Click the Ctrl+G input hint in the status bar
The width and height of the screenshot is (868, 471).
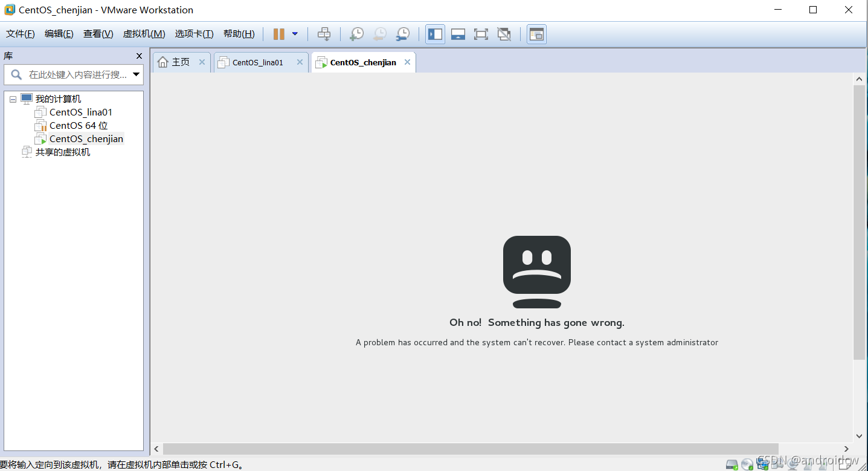pos(123,464)
